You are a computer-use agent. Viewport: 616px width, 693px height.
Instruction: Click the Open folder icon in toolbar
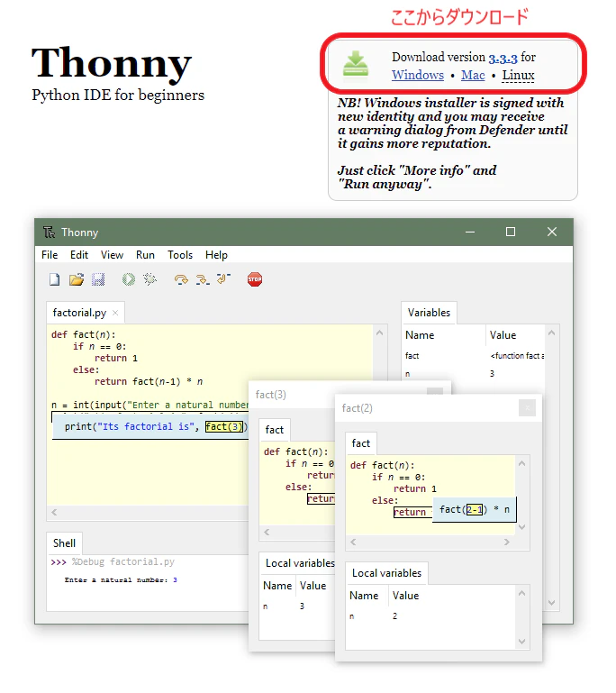pos(77,279)
